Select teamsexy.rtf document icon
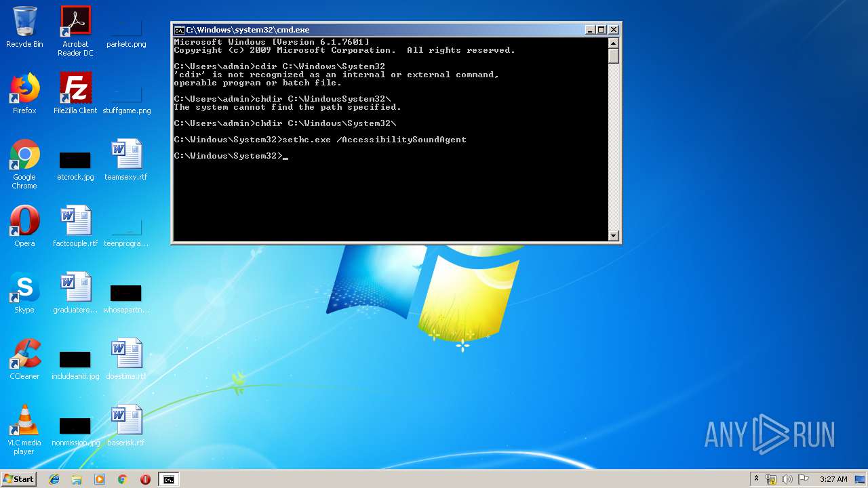This screenshot has width=868, height=488. point(126,160)
